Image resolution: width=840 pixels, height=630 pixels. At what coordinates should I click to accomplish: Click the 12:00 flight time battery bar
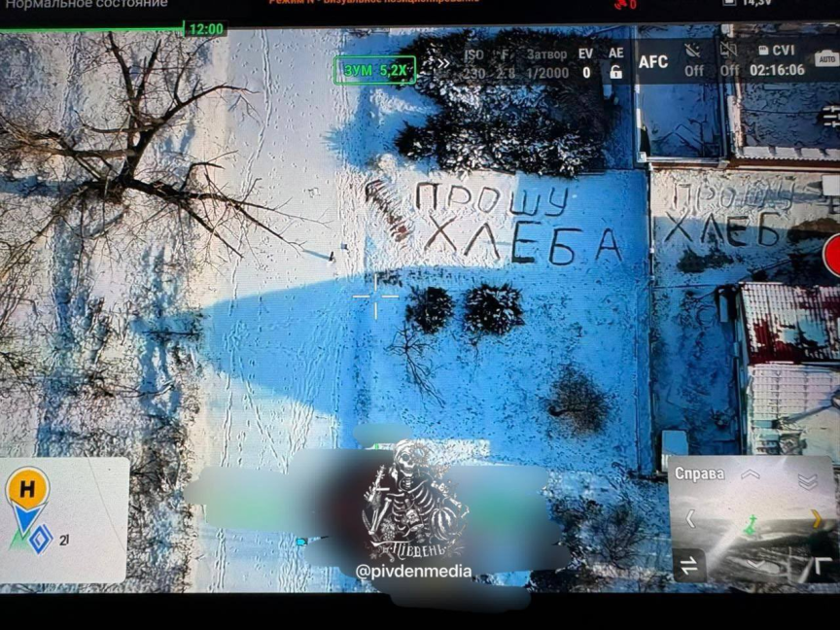click(x=205, y=29)
